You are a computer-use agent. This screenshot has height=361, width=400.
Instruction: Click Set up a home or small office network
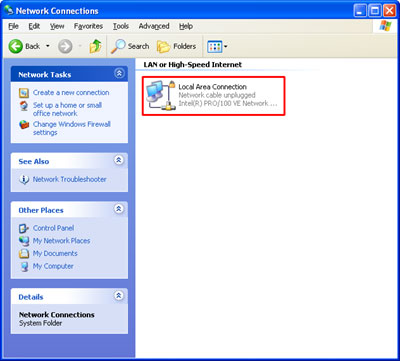pyautogui.click(x=67, y=109)
